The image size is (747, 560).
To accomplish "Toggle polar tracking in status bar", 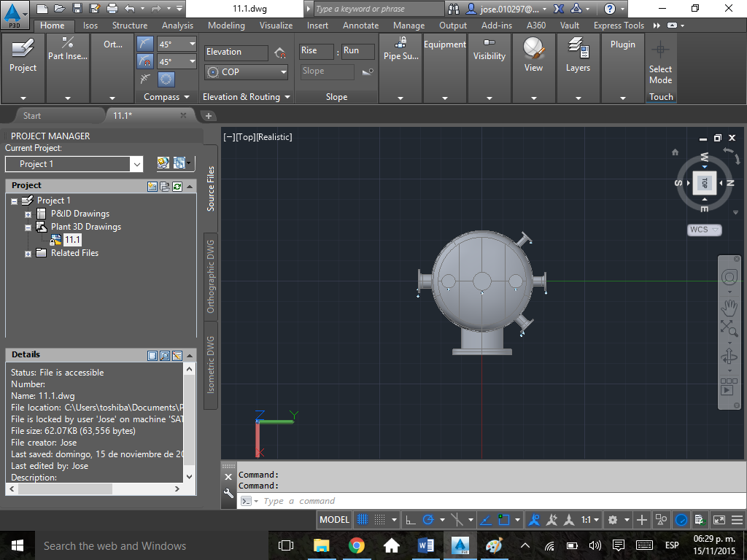I will pos(427,520).
